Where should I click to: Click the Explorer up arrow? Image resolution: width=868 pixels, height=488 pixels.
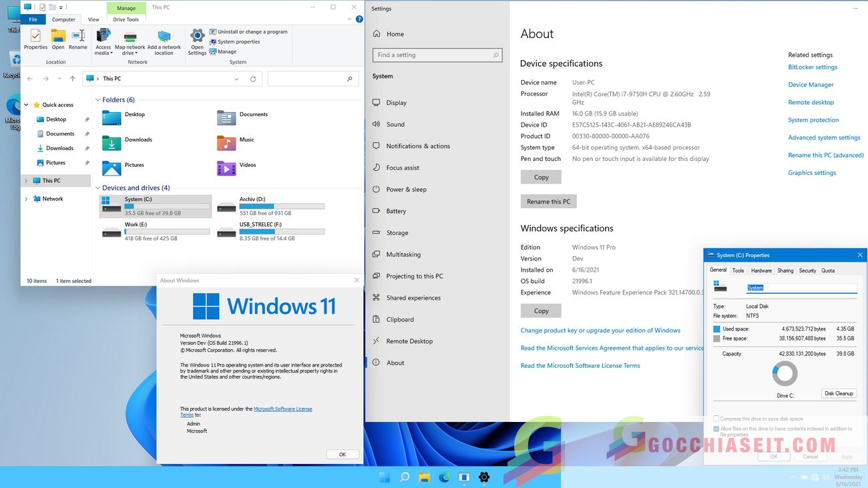click(73, 79)
